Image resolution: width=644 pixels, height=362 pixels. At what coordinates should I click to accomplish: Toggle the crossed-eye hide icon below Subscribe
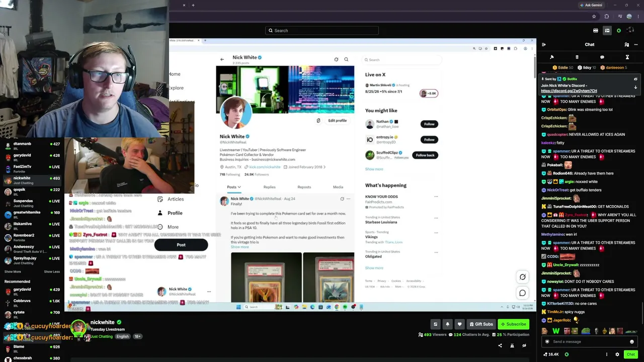(x=524, y=346)
